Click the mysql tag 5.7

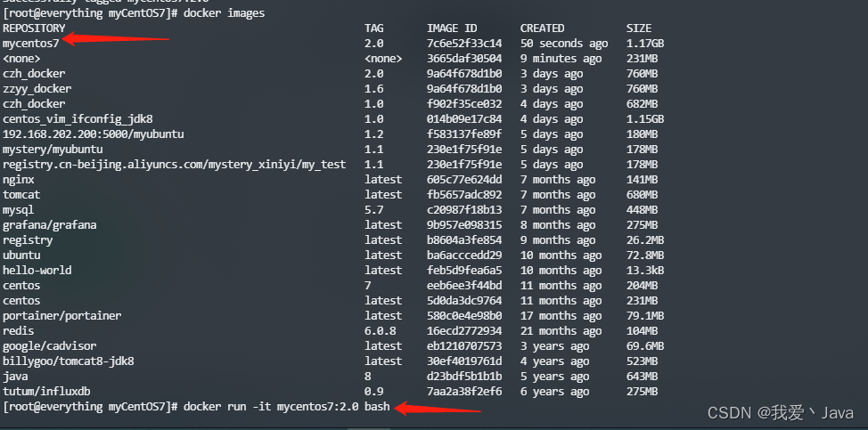pyautogui.click(x=374, y=209)
